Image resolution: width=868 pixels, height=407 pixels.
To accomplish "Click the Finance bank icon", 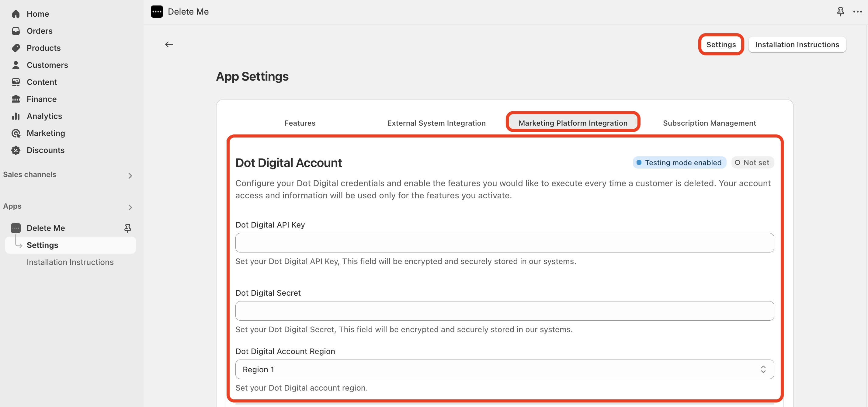I will [x=16, y=99].
